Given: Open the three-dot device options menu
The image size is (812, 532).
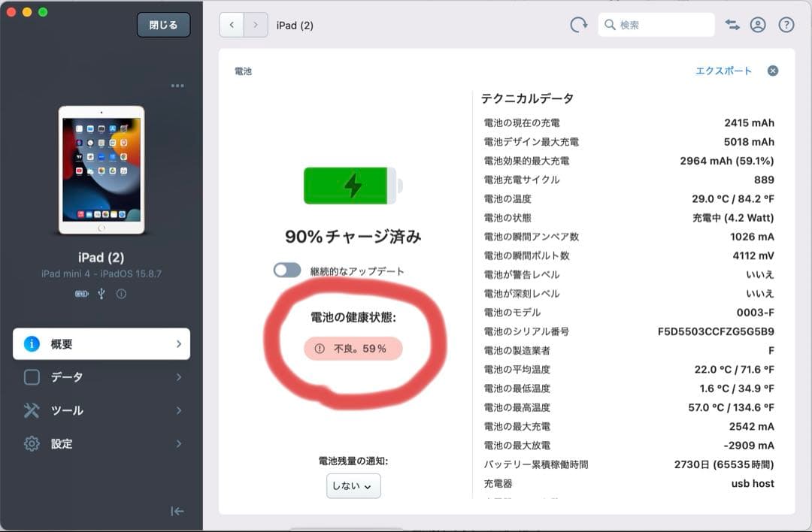Looking at the screenshot, I should pyautogui.click(x=177, y=86).
